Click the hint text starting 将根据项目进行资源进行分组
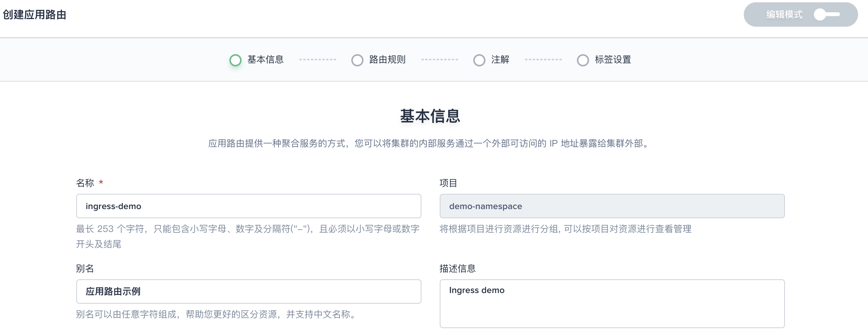868x335 pixels. point(565,229)
